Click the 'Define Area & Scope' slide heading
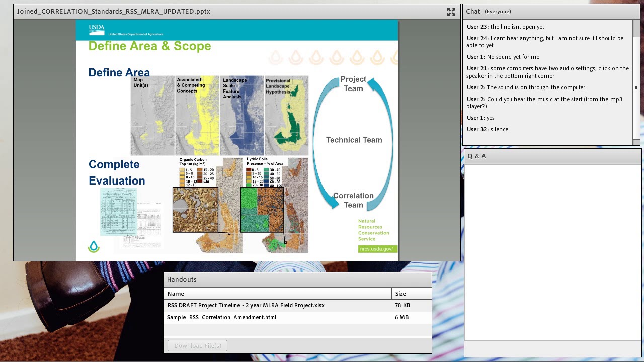 pos(149,46)
